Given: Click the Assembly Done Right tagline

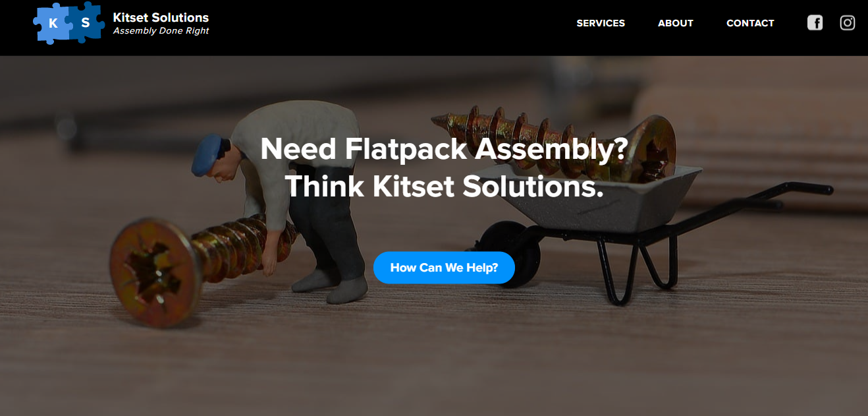Looking at the screenshot, I should pos(161,31).
